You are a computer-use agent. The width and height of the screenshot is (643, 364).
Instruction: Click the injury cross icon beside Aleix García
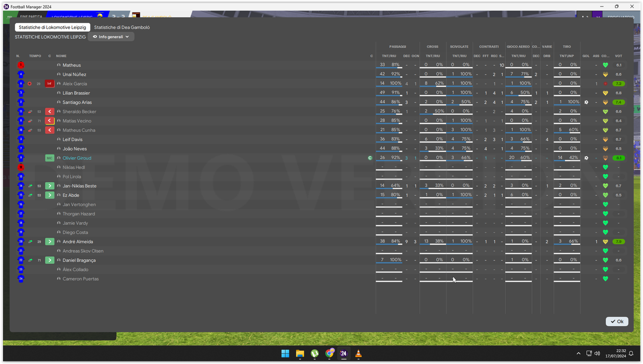[30, 84]
